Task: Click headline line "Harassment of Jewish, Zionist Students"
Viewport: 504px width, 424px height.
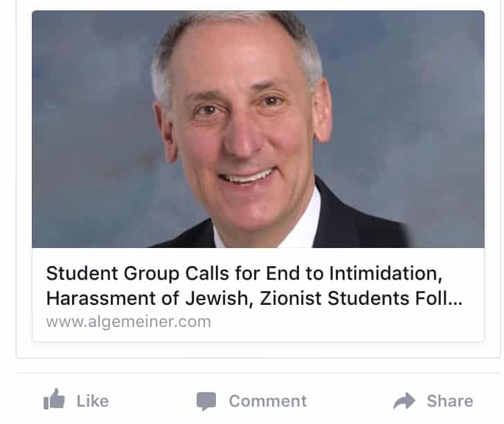Action: (x=227, y=298)
